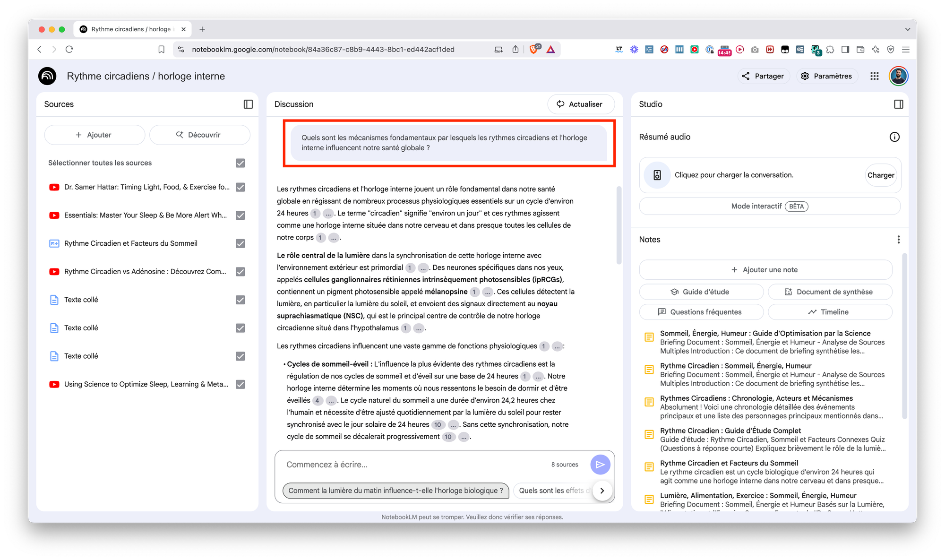Uncheck Using Science to Optimize Sleep source
This screenshot has height=560, width=945.
click(241, 384)
